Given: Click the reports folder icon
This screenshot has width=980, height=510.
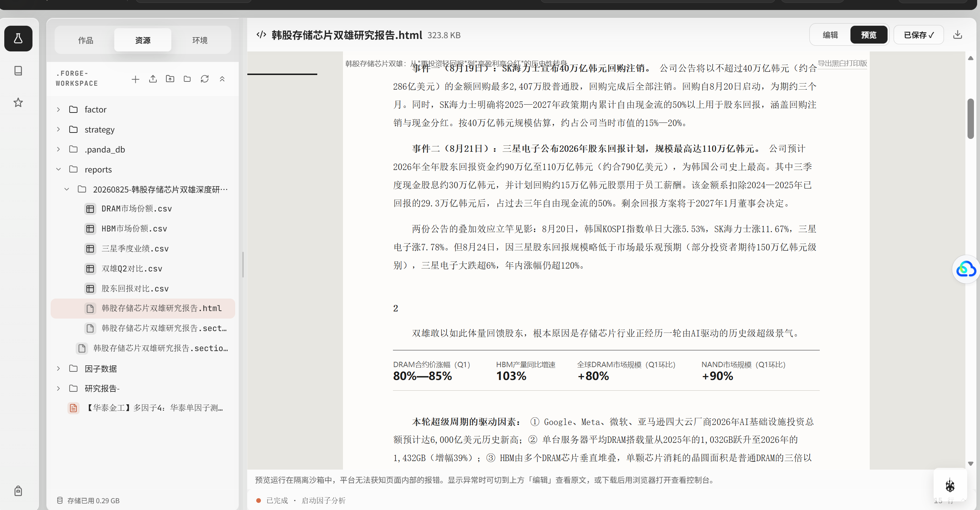Looking at the screenshot, I should [x=74, y=169].
